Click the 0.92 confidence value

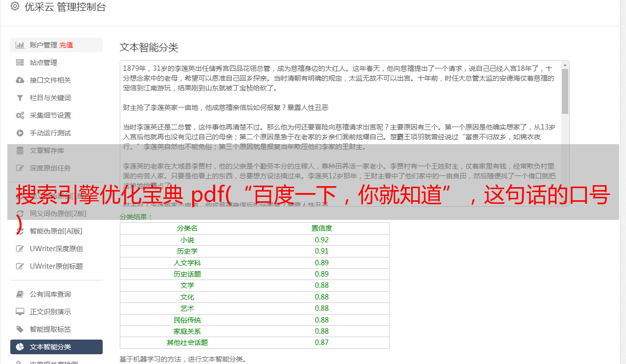pyautogui.click(x=322, y=240)
